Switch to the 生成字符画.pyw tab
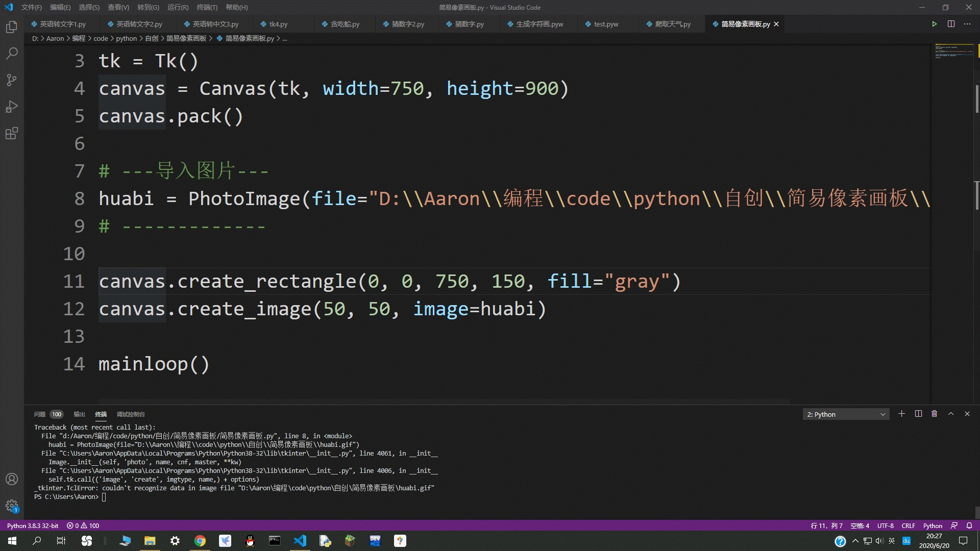 click(539, 24)
